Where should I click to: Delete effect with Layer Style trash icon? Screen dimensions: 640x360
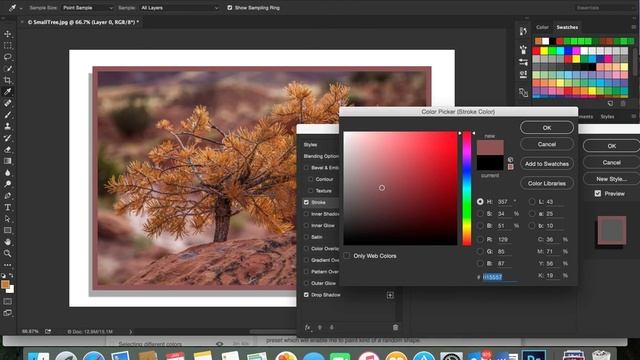[x=395, y=327]
